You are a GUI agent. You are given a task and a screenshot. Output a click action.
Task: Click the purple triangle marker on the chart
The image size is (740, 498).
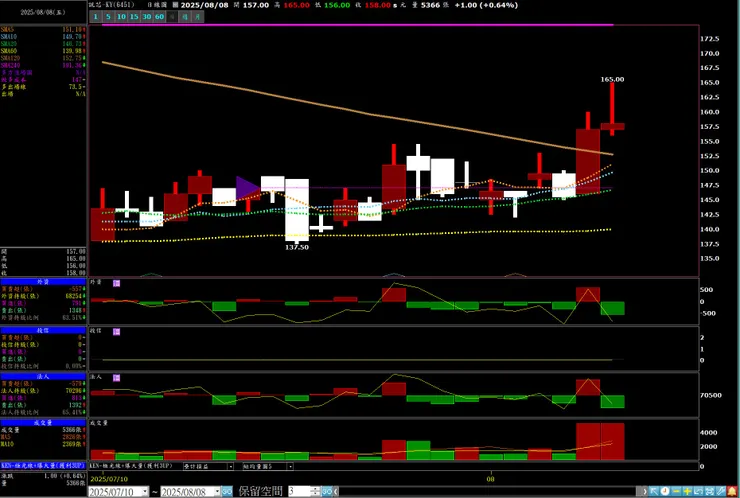click(247, 188)
